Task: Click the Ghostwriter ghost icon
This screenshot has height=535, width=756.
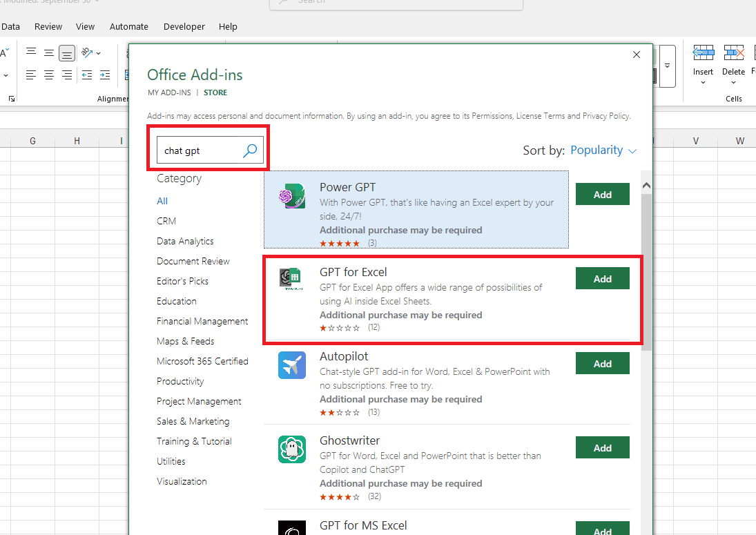Action: click(291, 449)
